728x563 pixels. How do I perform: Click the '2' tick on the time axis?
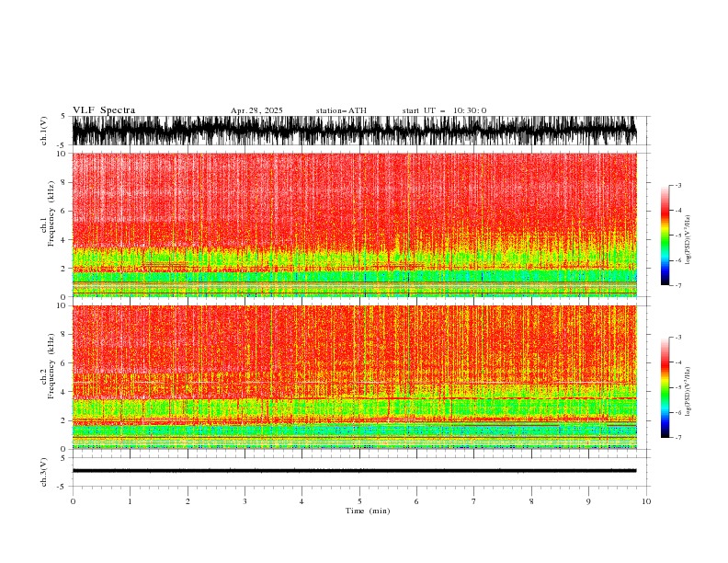(x=188, y=501)
